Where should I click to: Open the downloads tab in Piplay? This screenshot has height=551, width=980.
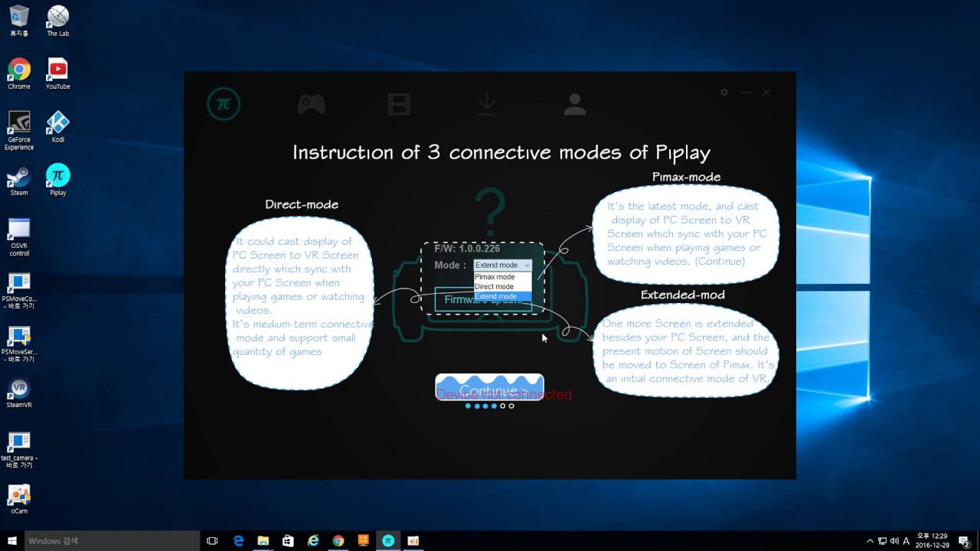click(487, 104)
